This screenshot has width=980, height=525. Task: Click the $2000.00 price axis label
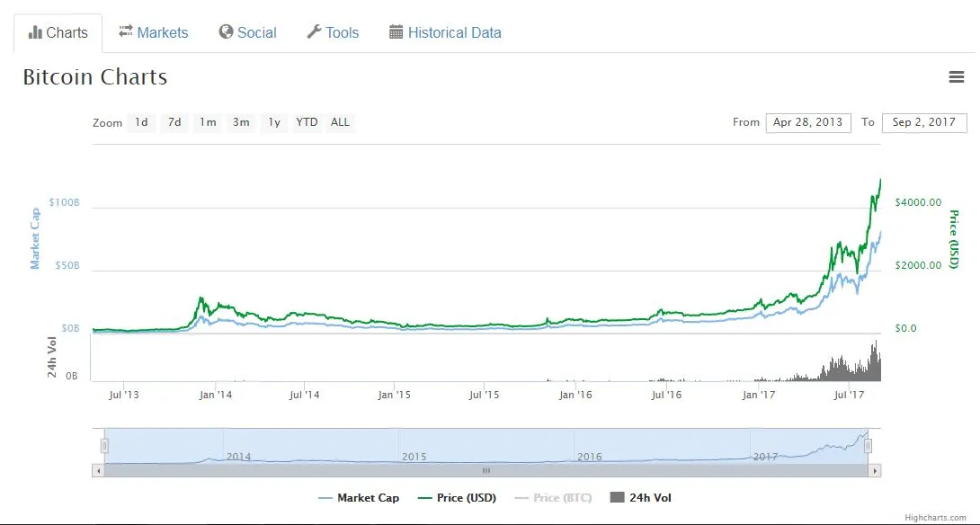[x=918, y=265]
